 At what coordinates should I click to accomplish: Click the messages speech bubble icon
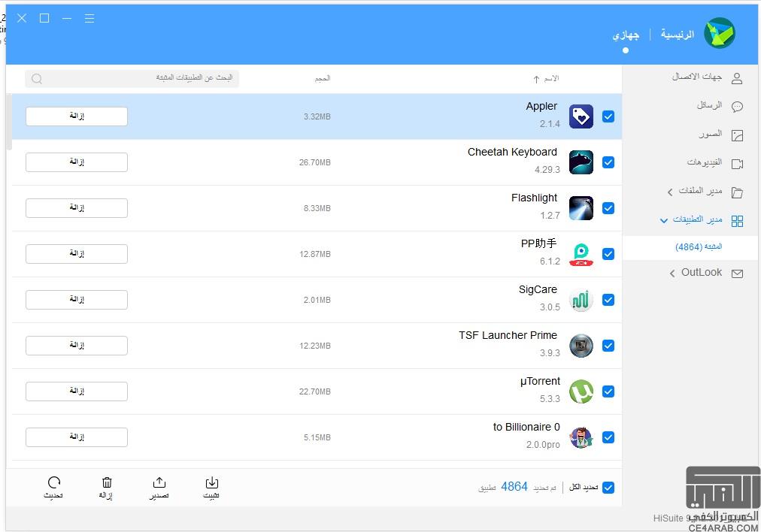pyautogui.click(x=737, y=107)
